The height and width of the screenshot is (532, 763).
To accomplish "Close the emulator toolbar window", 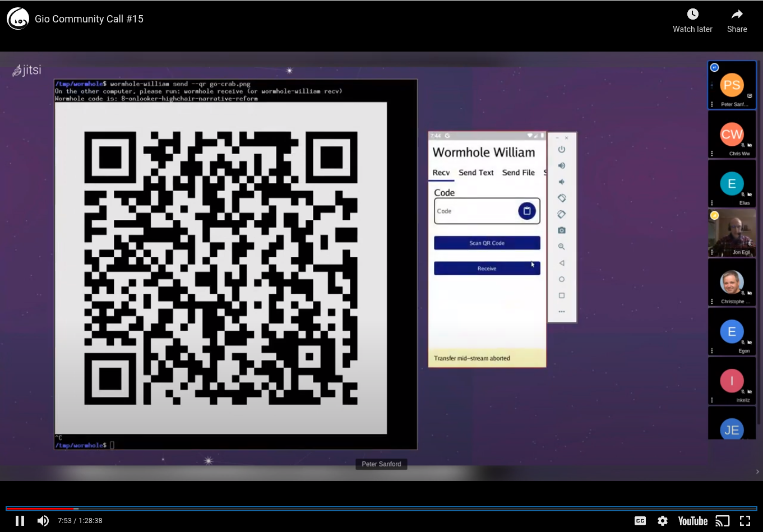I will click(567, 138).
